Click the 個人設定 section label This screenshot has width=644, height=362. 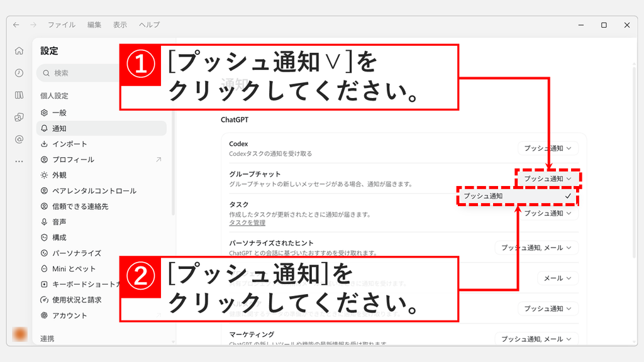(x=54, y=96)
